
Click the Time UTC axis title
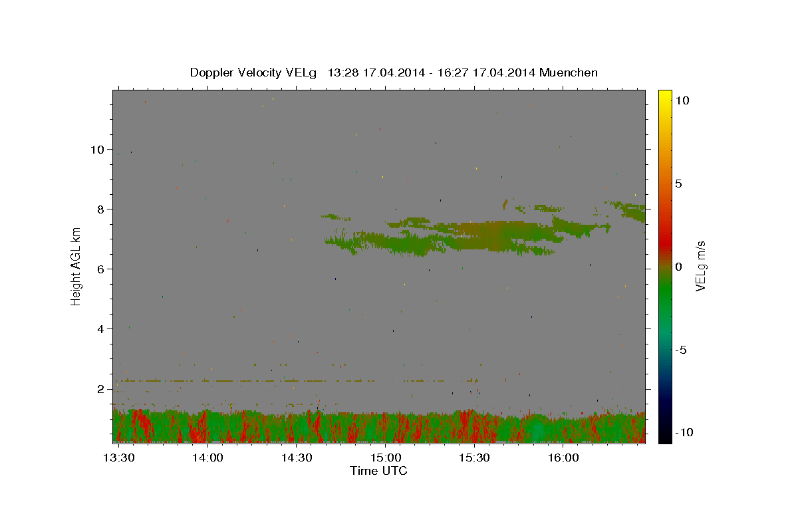378,471
